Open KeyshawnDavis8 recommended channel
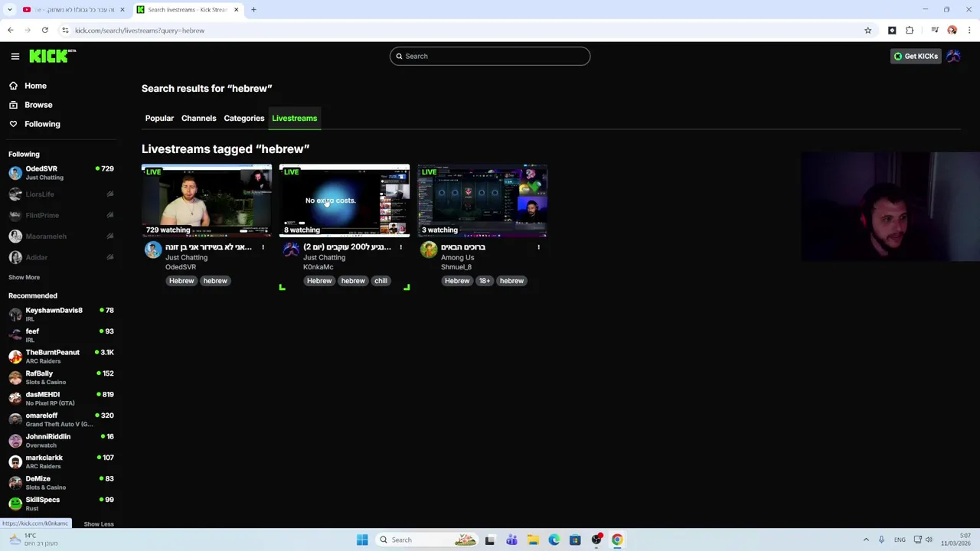Viewport: 980px width, 551px height. (x=61, y=314)
